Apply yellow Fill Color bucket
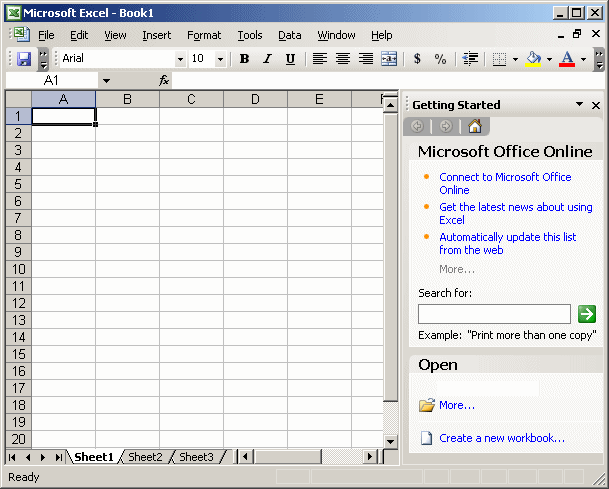The height and width of the screenshot is (489, 609). pos(533,59)
